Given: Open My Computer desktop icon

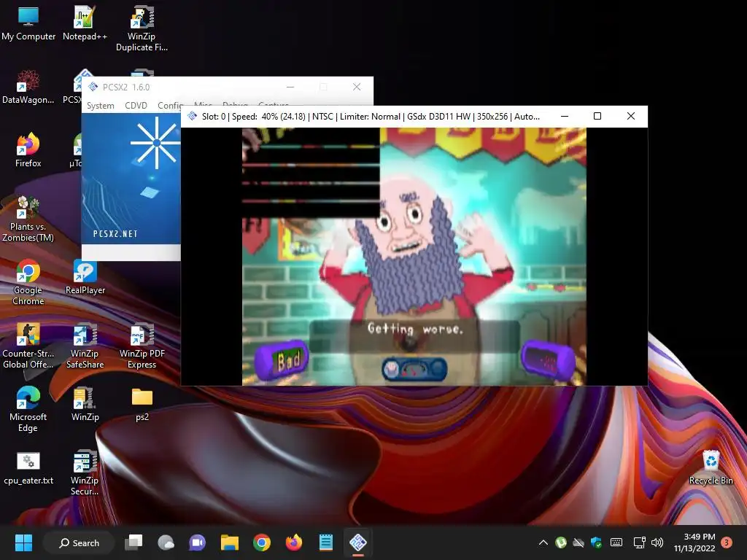Looking at the screenshot, I should [28, 24].
